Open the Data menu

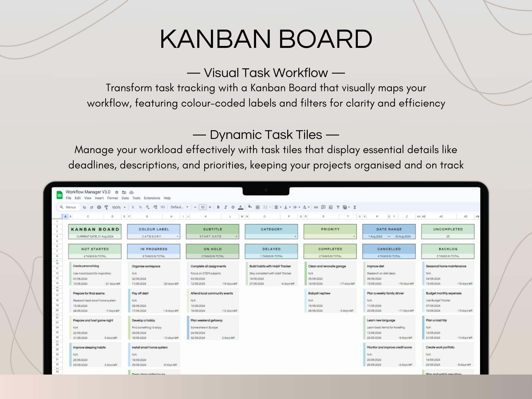[125, 198]
